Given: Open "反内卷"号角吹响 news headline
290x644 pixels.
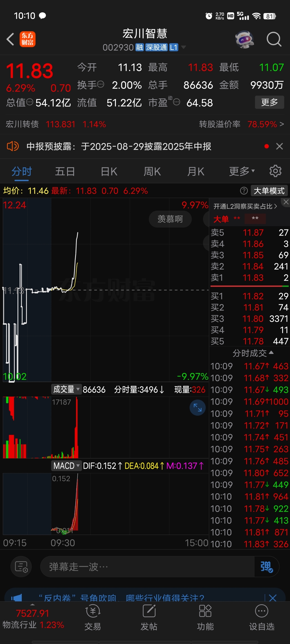Looking at the screenshot, I should (121, 598).
